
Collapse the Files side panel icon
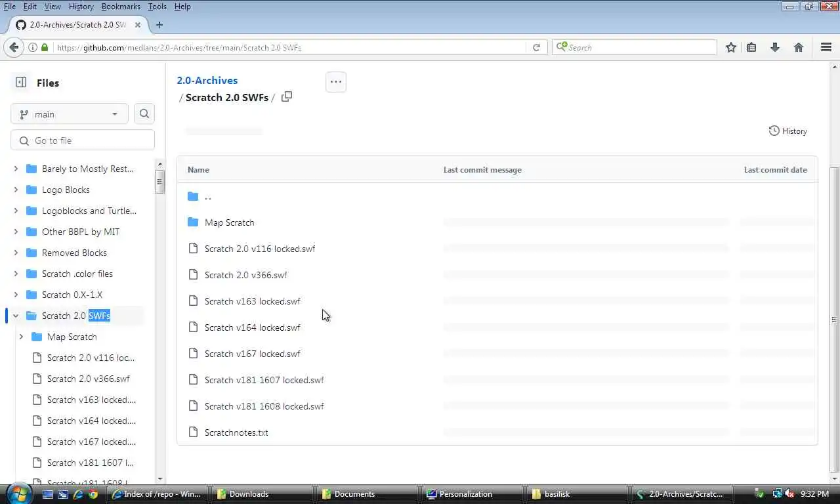[x=21, y=82]
